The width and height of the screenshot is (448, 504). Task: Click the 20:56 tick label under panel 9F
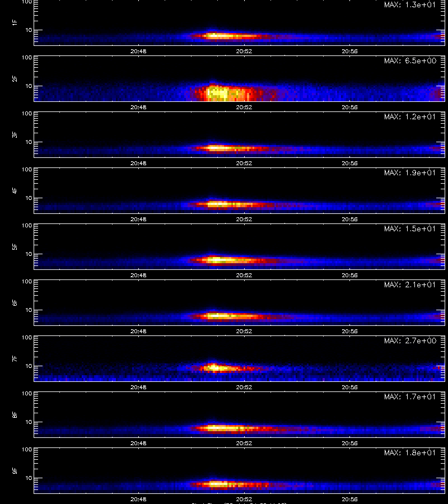pyautogui.click(x=349, y=499)
